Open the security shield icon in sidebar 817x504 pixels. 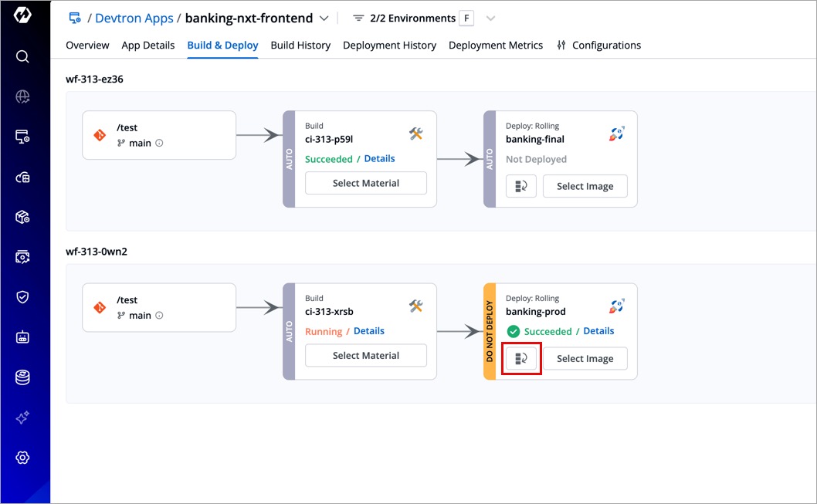[22, 297]
